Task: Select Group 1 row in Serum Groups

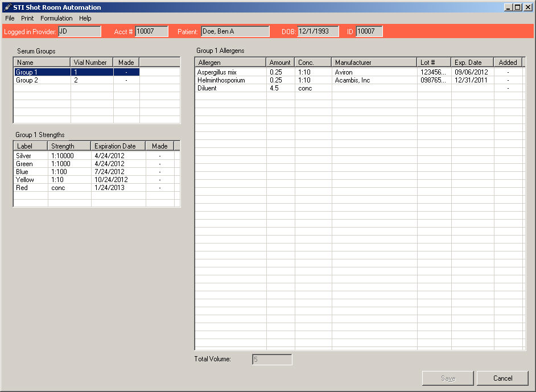Action: [27, 72]
